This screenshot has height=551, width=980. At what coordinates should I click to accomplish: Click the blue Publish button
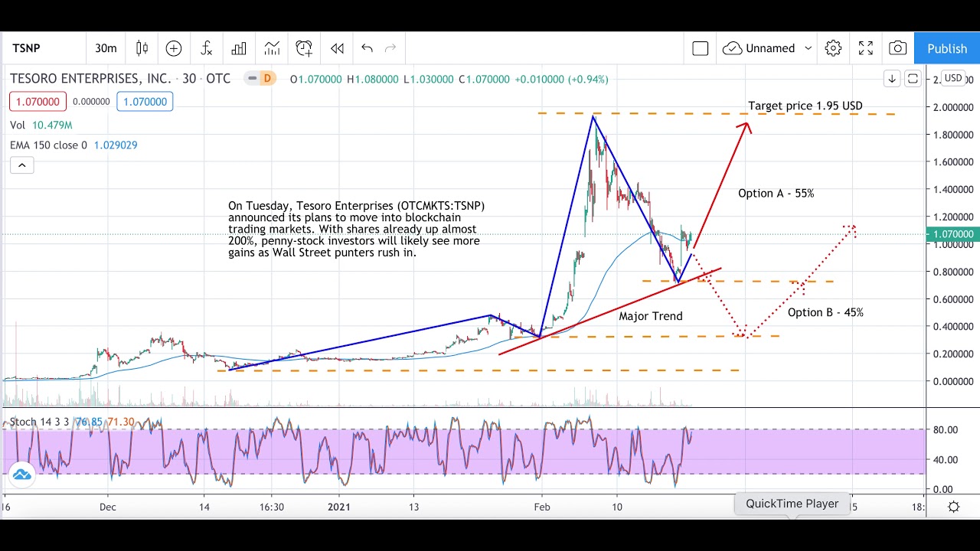(947, 48)
